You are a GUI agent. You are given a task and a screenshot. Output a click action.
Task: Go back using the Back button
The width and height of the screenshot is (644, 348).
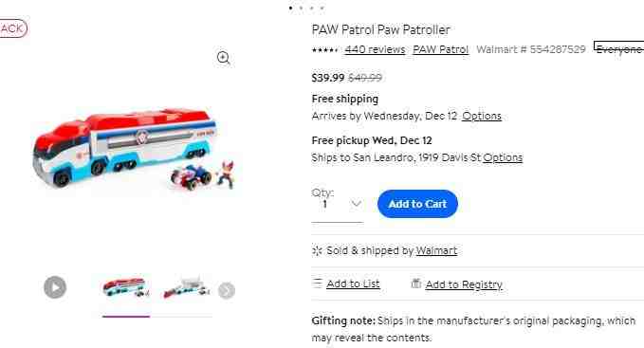13,28
